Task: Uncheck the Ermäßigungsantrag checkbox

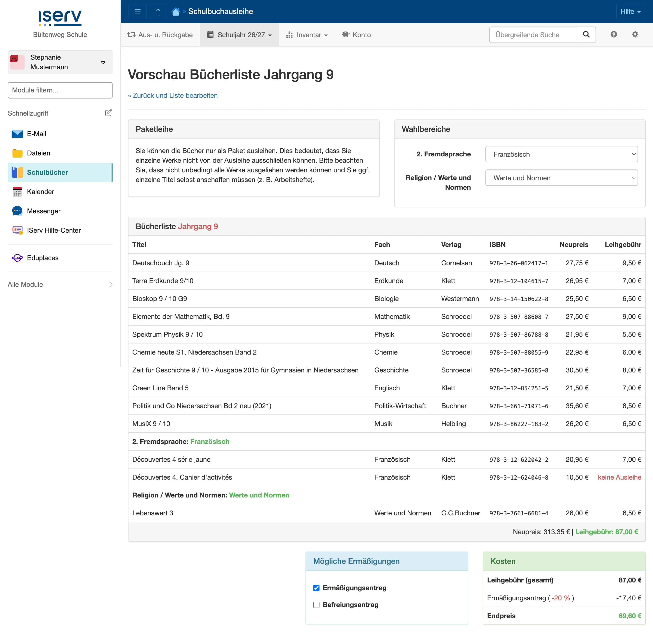Action: click(x=316, y=588)
